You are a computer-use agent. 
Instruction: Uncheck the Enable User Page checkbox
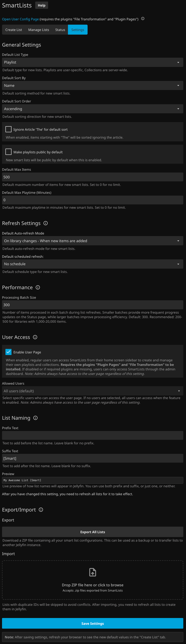point(9,352)
